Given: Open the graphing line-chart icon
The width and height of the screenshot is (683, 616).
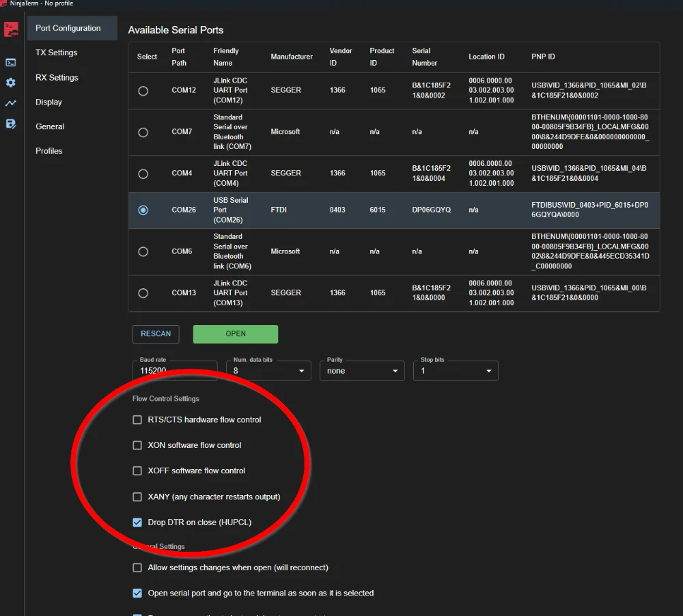Looking at the screenshot, I should pyautogui.click(x=11, y=103).
